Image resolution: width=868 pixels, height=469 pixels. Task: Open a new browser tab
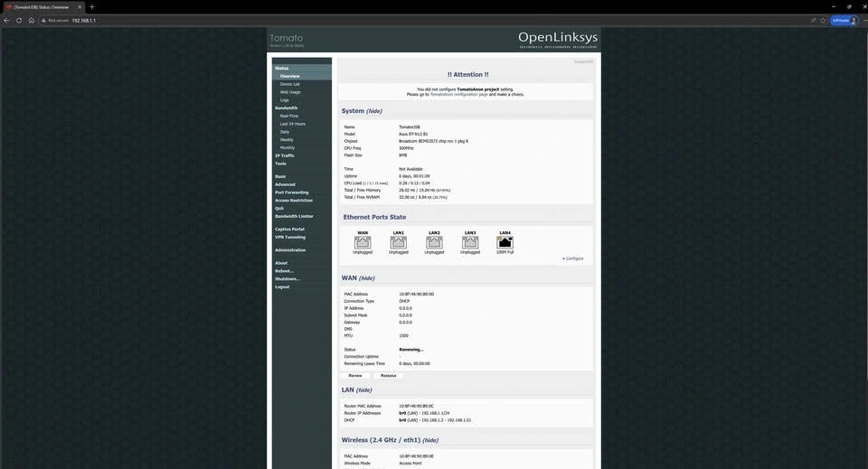click(x=91, y=6)
